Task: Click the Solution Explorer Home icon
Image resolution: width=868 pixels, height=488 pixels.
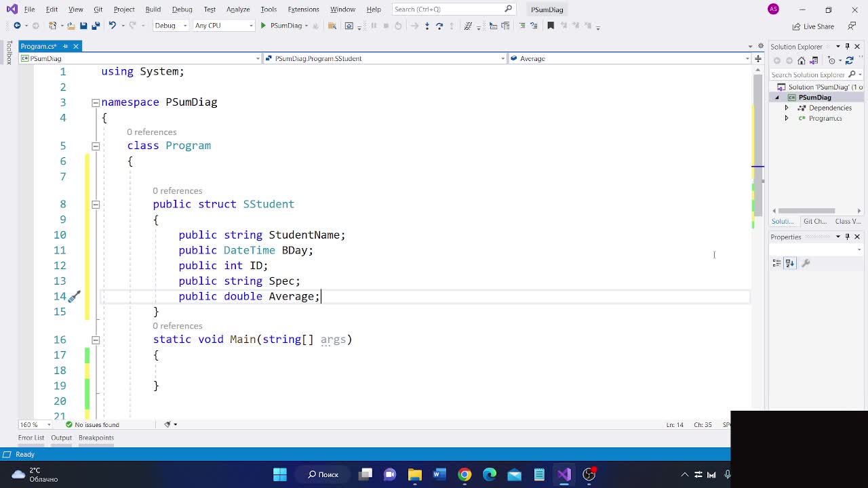Action: [801, 61]
